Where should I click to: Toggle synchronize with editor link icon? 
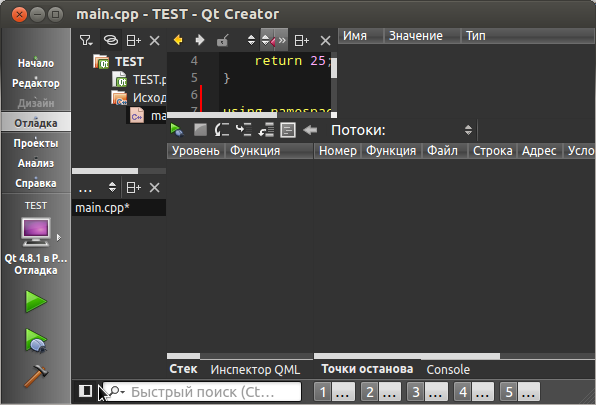(x=111, y=40)
